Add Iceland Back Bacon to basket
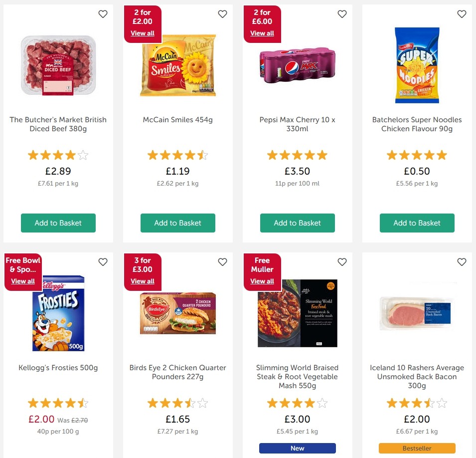 tap(417, 457)
